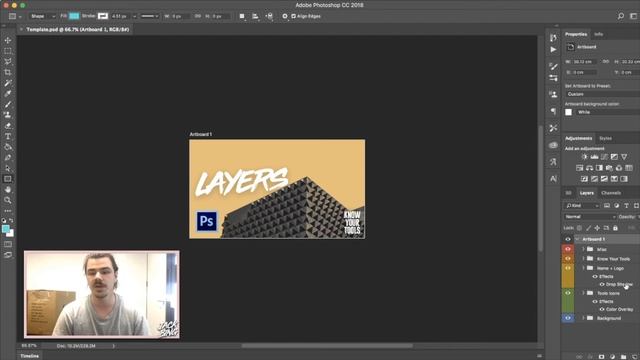Hide the Background group eye icon
The image size is (640, 360).
[568, 318]
